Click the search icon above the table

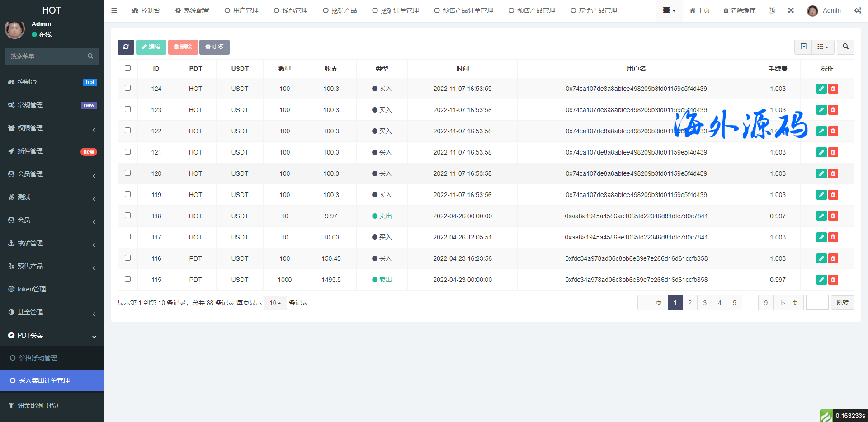[845, 47]
